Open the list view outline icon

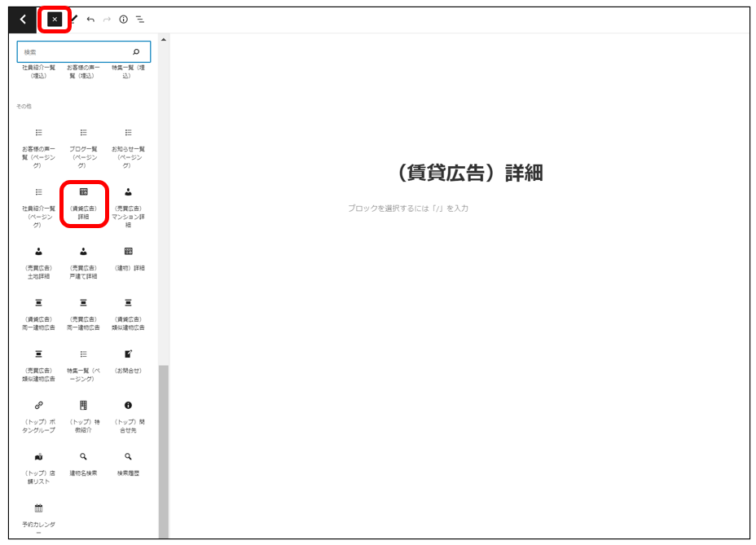click(140, 20)
